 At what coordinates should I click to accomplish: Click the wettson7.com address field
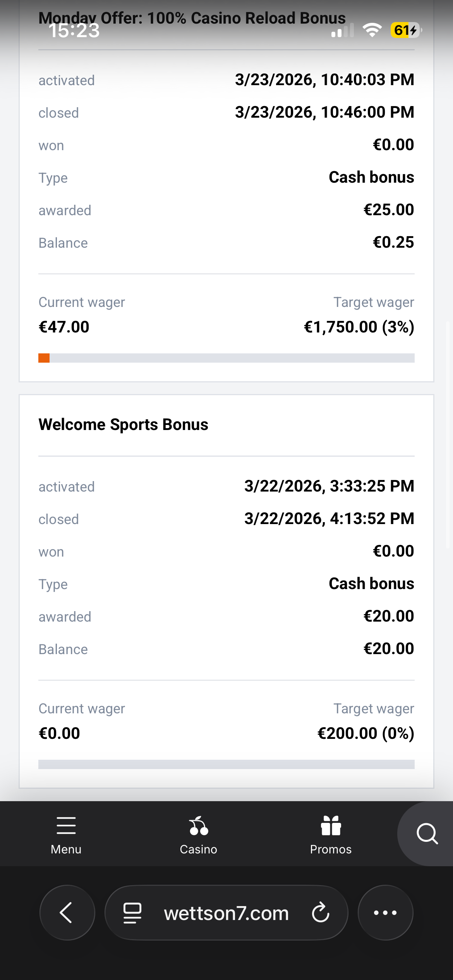(x=226, y=913)
